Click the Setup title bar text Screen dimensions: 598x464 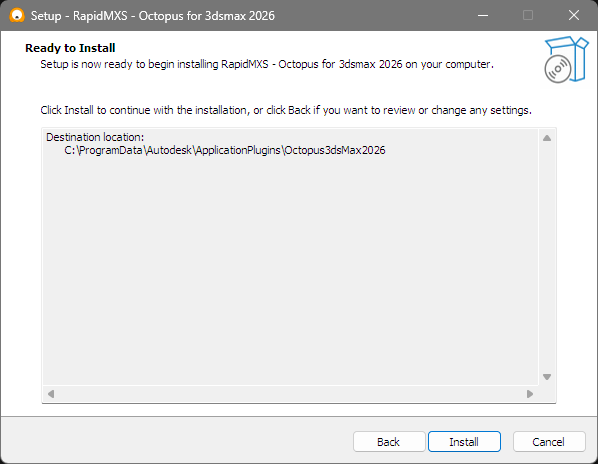[x=153, y=16]
